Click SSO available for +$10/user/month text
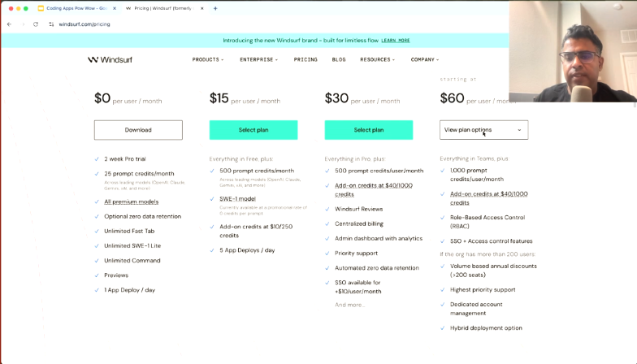The image size is (637, 364). click(357, 287)
